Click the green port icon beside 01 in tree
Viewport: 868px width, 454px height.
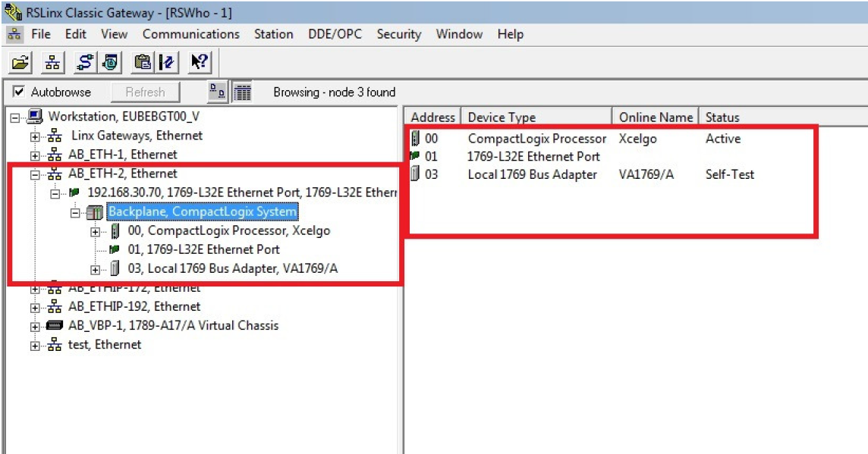[x=114, y=249]
